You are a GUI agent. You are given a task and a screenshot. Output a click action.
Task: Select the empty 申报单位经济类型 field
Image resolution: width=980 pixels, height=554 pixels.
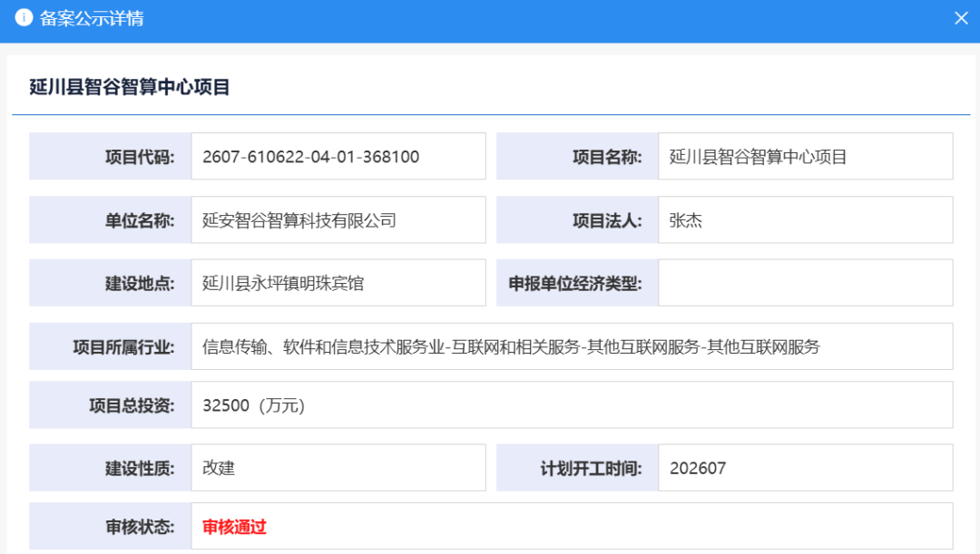806,283
